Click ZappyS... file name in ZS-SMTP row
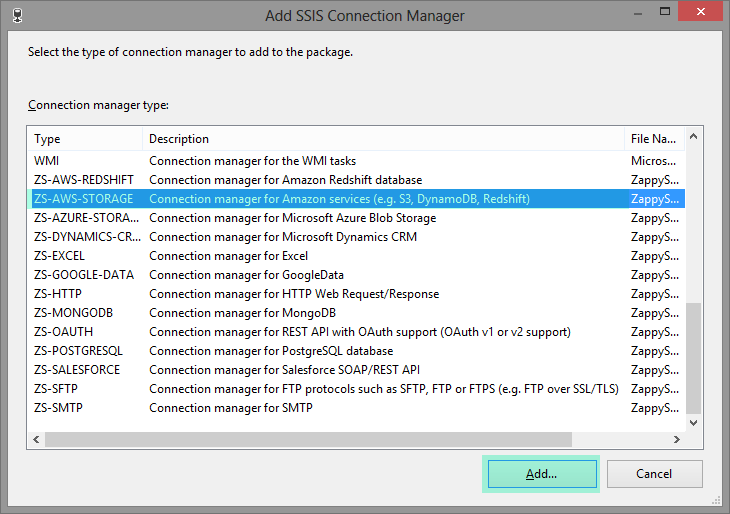This screenshot has height=514, width=730. (655, 408)
